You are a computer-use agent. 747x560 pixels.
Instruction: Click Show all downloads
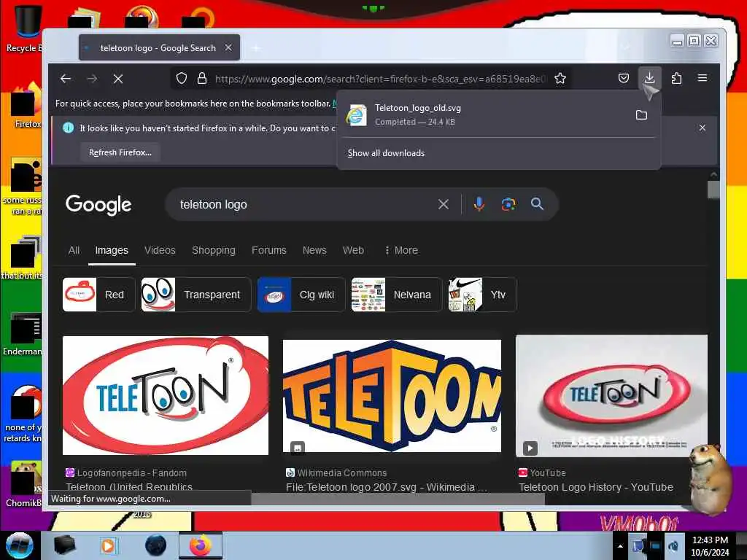pyautogui.click(x=386, y=153)
